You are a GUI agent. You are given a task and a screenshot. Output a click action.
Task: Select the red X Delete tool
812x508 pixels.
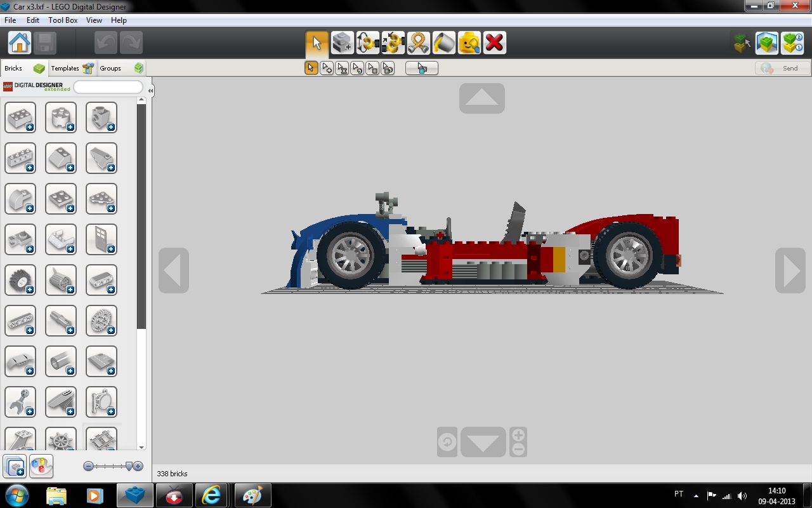tap(495, 43)
